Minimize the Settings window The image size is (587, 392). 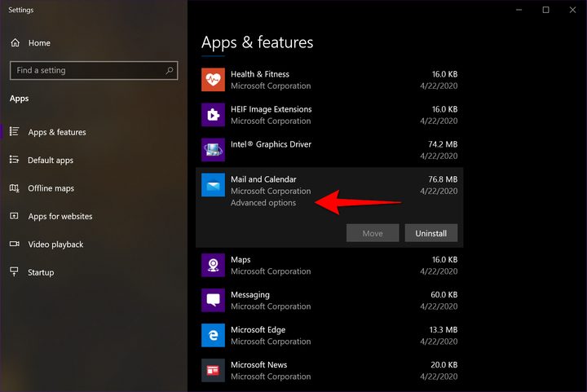pos(519,10)
